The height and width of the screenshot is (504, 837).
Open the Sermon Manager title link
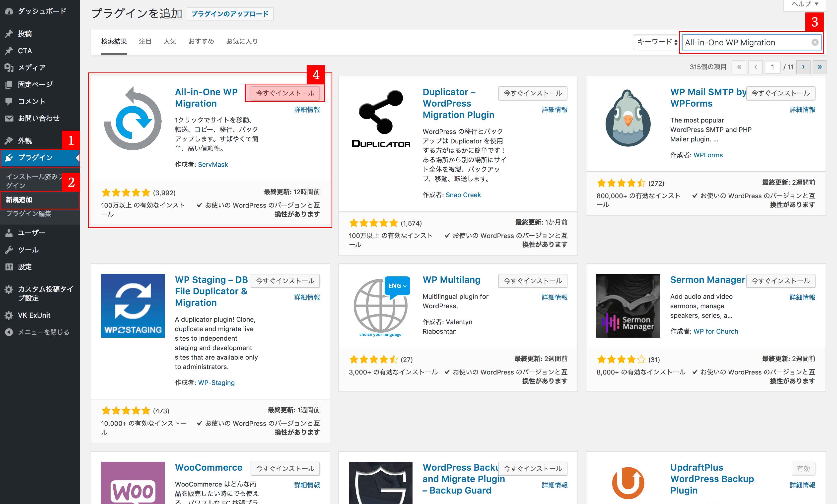click(x=707, y=280)
